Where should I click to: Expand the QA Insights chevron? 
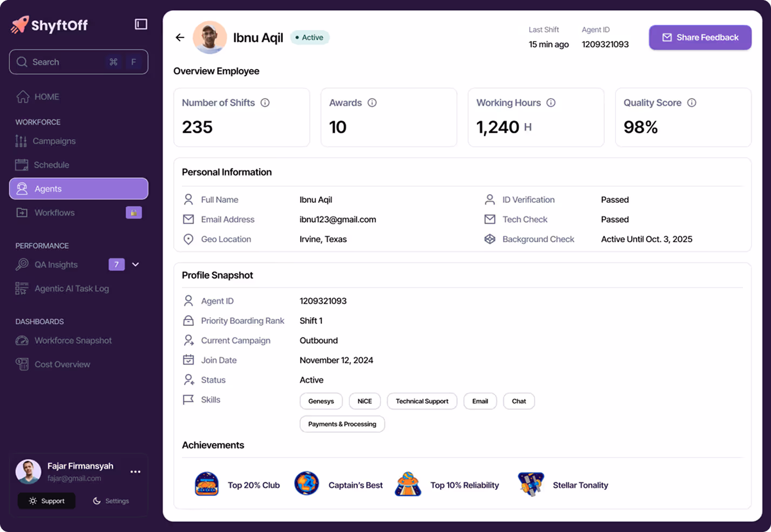[136, 264]
